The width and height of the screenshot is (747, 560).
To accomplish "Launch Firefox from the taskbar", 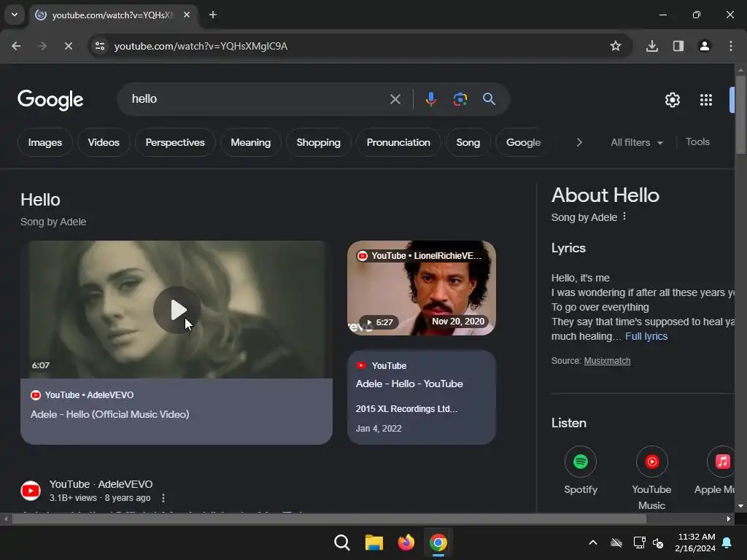I will coord(406,542).
